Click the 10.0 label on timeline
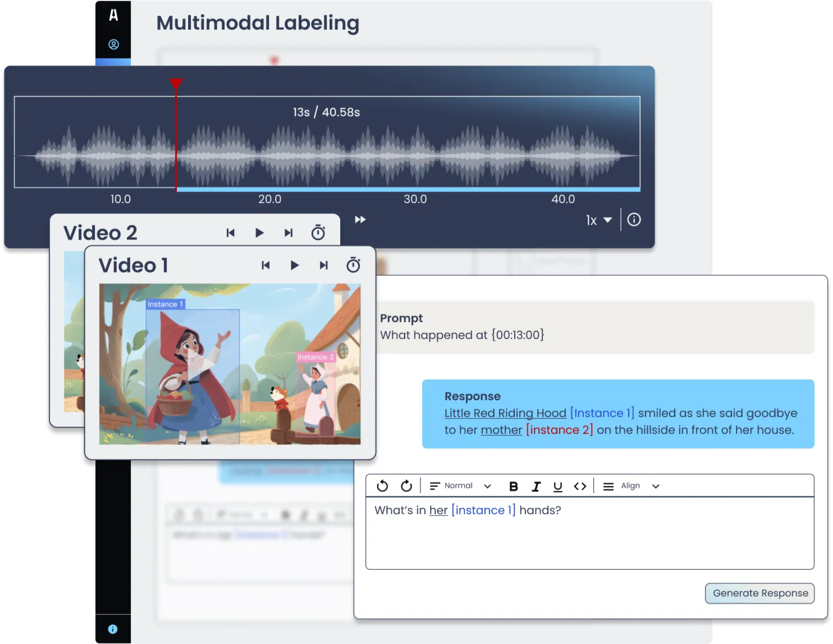This screenshot has width=833, height=644. 120,199
